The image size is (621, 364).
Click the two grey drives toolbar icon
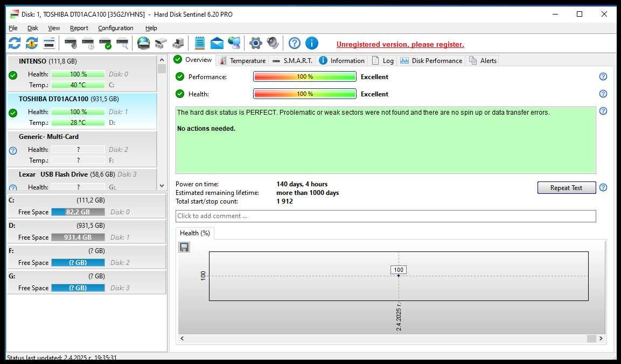click(x=161, y=43)
